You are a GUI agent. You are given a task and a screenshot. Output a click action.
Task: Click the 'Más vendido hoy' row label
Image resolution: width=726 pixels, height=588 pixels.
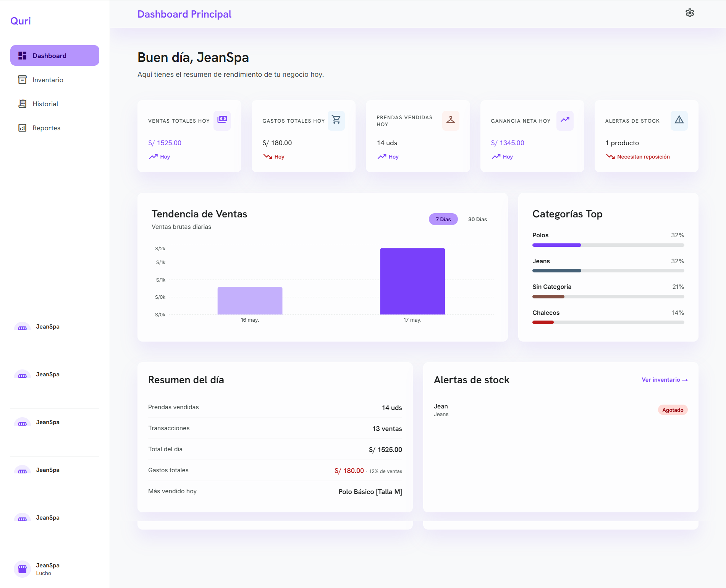pos(172,491)
